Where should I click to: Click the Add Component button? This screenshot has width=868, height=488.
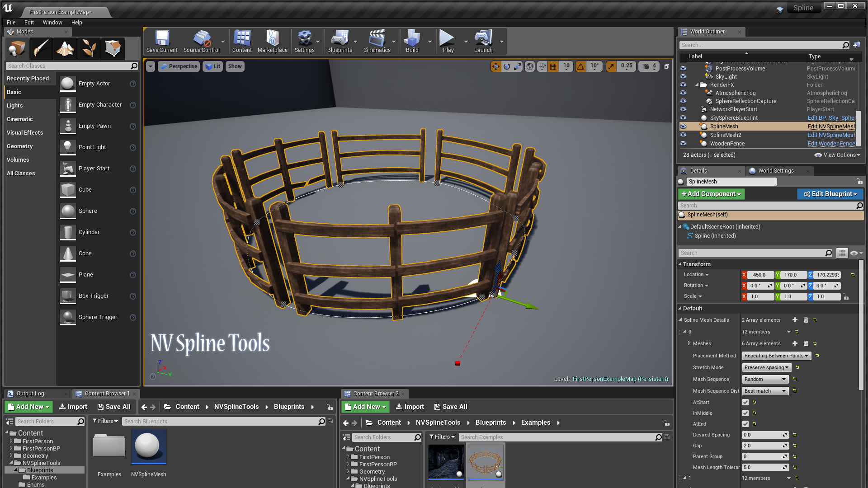[711, 194]
